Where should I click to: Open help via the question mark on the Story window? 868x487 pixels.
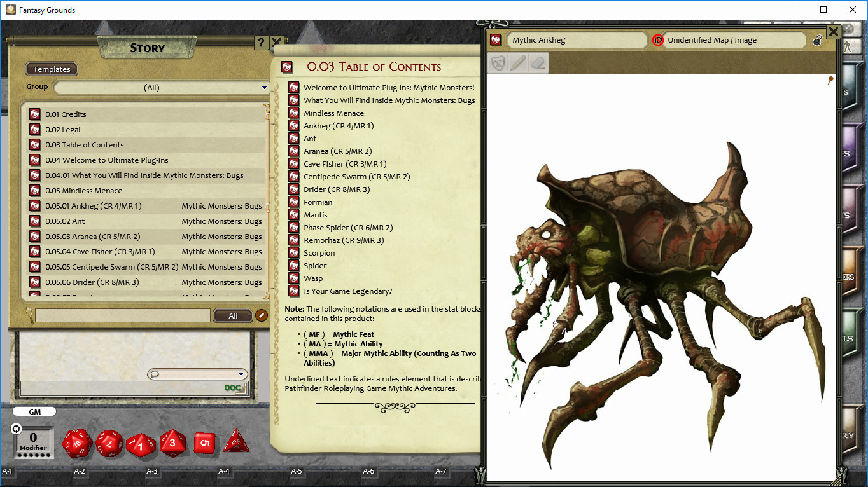coord(261,43)
